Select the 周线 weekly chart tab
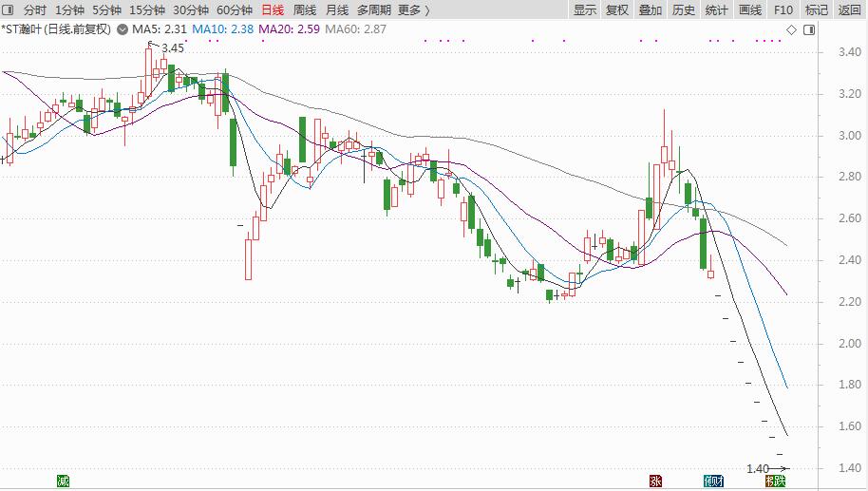The height and width of the screenshot is (491, 868). (x=305, y=10)
